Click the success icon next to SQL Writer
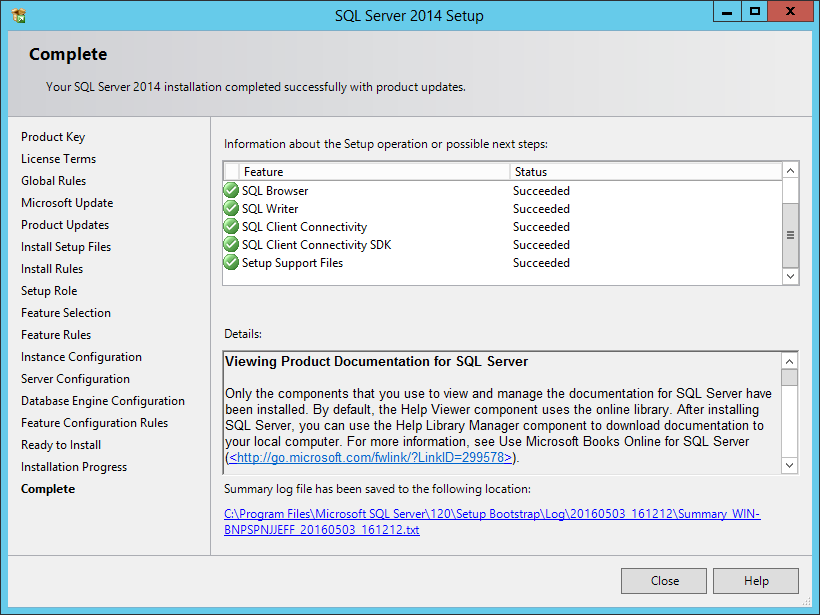 231,208
